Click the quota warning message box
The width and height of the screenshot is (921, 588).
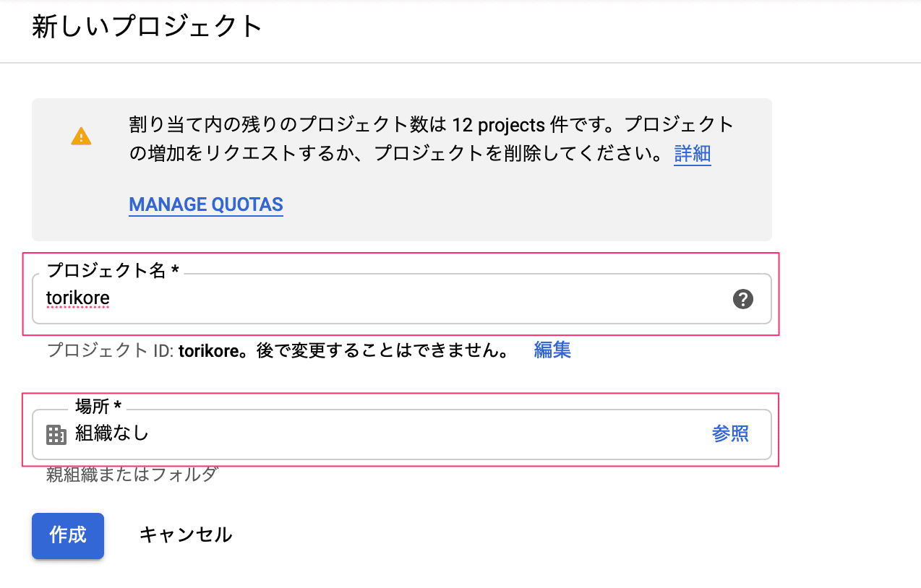(x=401, y=169)
